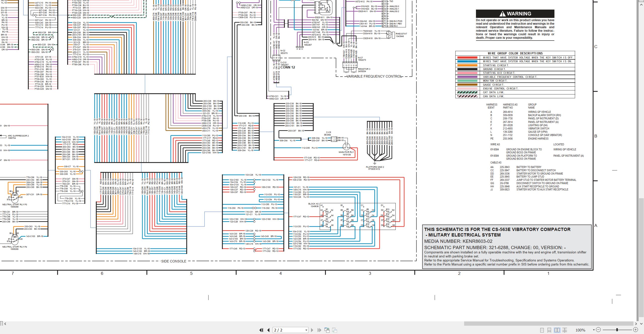Screen dimensions: 644x334
Task: Click the horizontal scrollbar left arrow
Action: (x=5, y=324)
